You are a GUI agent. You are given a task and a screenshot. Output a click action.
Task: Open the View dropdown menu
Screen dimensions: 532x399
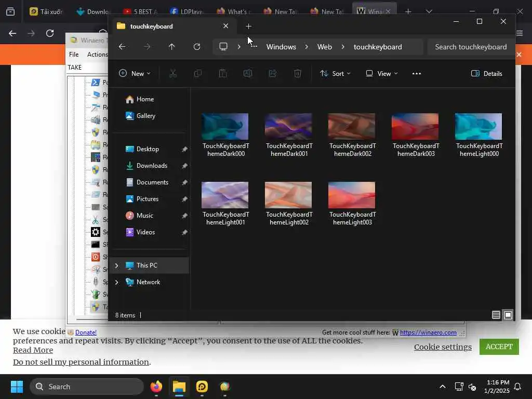click(x=382, y=73)
